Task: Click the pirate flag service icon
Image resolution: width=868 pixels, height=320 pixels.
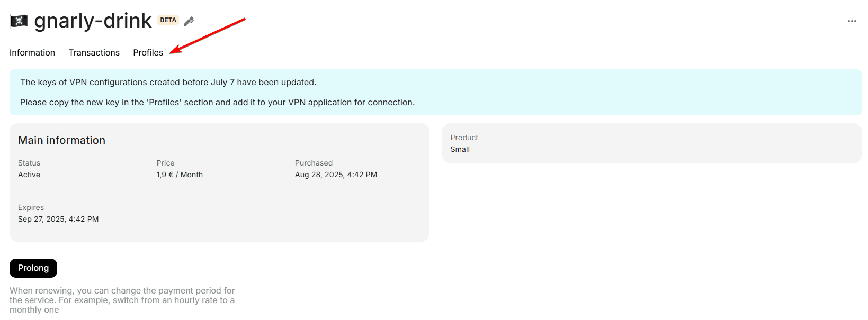Action: click(19, 21)
